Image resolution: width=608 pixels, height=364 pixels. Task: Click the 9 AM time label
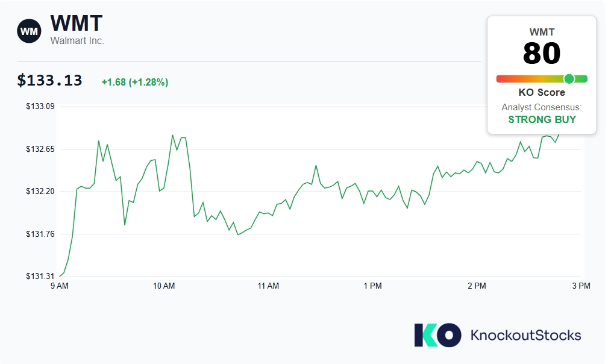[59, 286]
